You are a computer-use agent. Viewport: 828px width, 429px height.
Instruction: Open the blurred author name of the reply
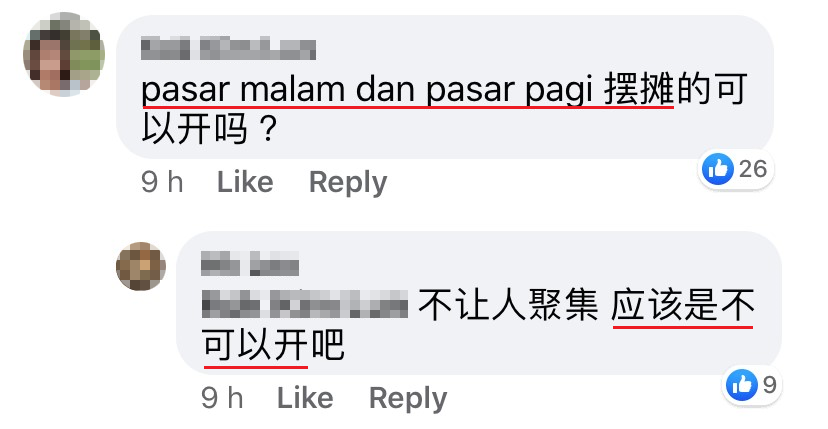250,264
